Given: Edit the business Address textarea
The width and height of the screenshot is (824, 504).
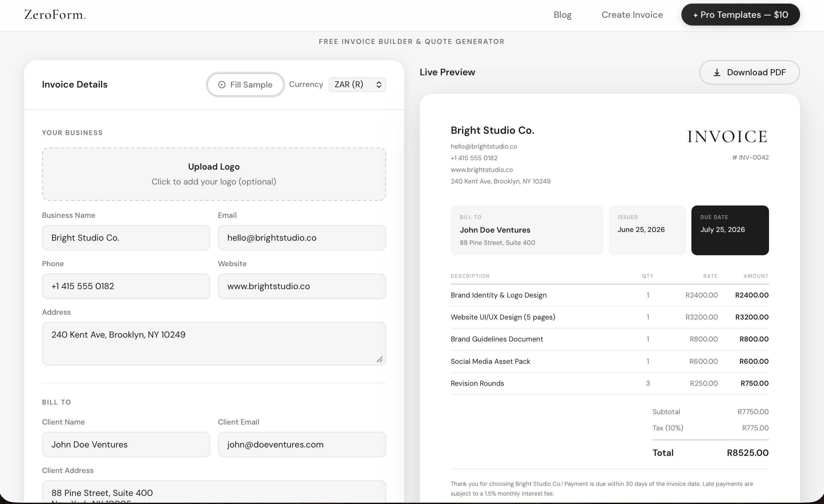Looking at the screenshot, I should click(x=214, y=344).
